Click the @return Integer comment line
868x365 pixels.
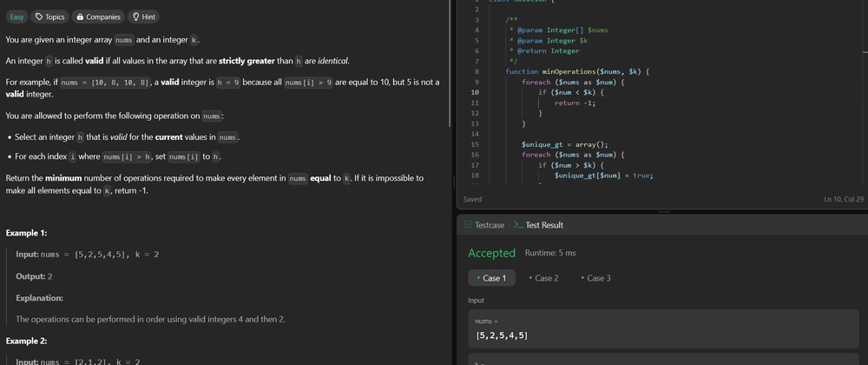(x=544, y=51)
